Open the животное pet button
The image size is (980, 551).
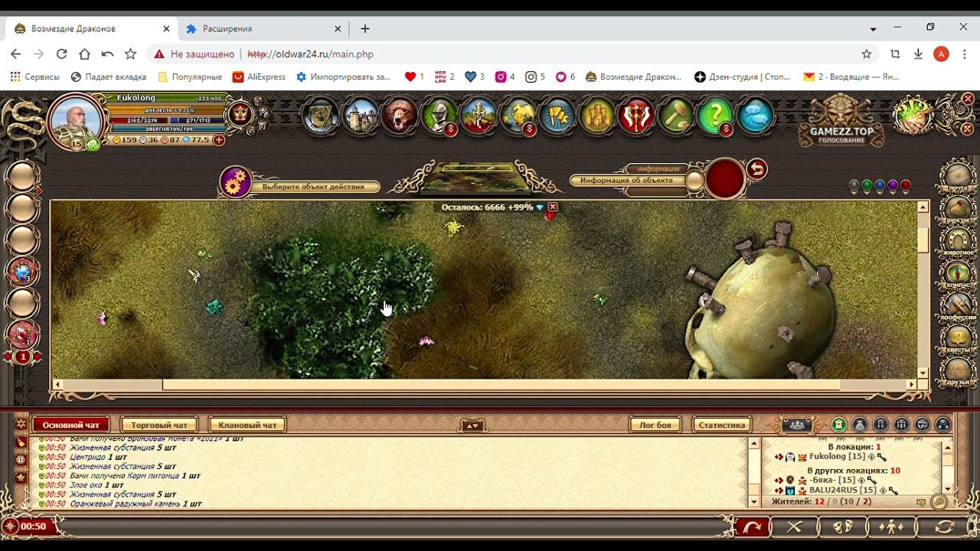click(958, 241)
